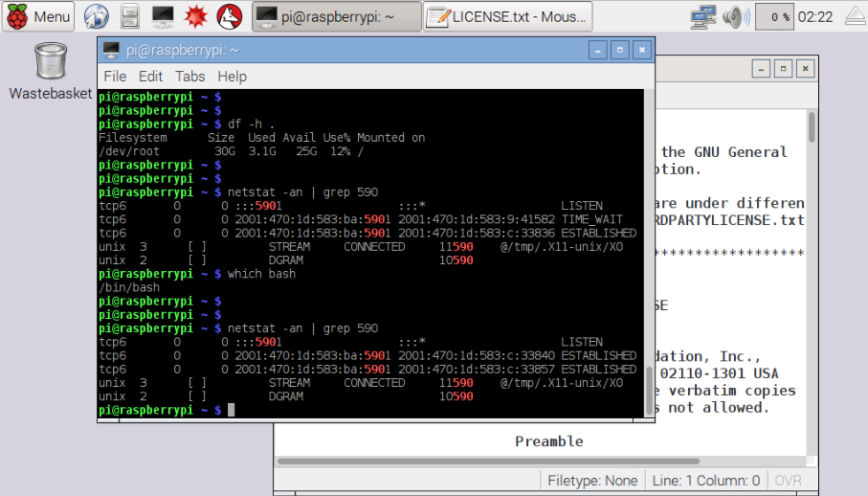Open the file manager cabinet icon
868x496 pixels.
(x=130, y=16)
